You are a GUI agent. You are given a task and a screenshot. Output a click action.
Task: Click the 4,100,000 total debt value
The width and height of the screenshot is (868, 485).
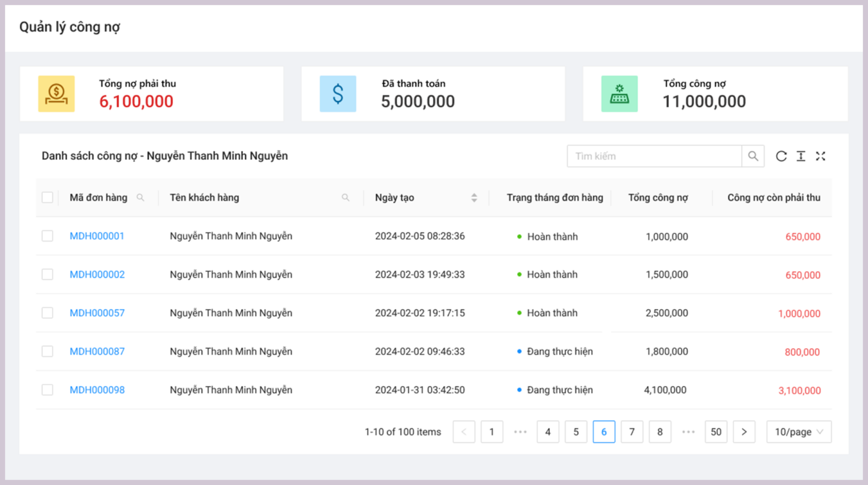click(665, 390)
